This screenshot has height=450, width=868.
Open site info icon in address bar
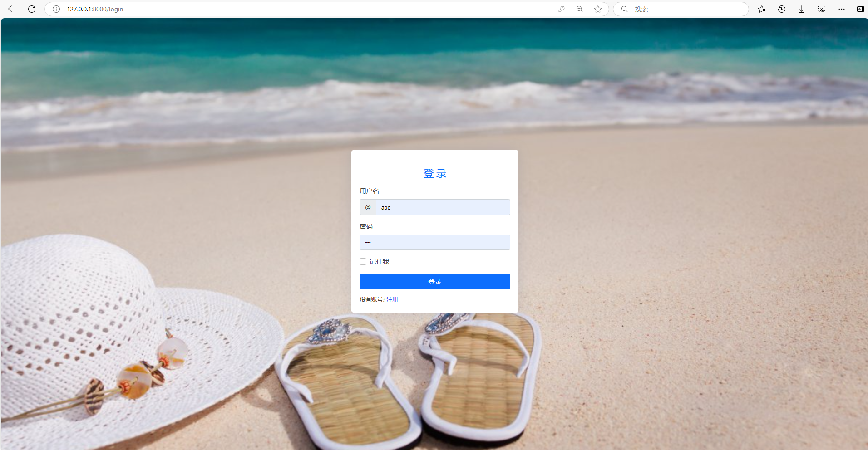tap(56, 9)
